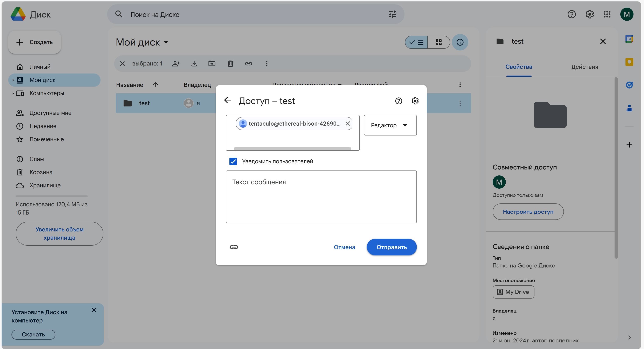Image resolution: width=644 pixels, height=349 pixels.
Task: Expand the Мой диск tree arrow
Action: tap(13, 80)
